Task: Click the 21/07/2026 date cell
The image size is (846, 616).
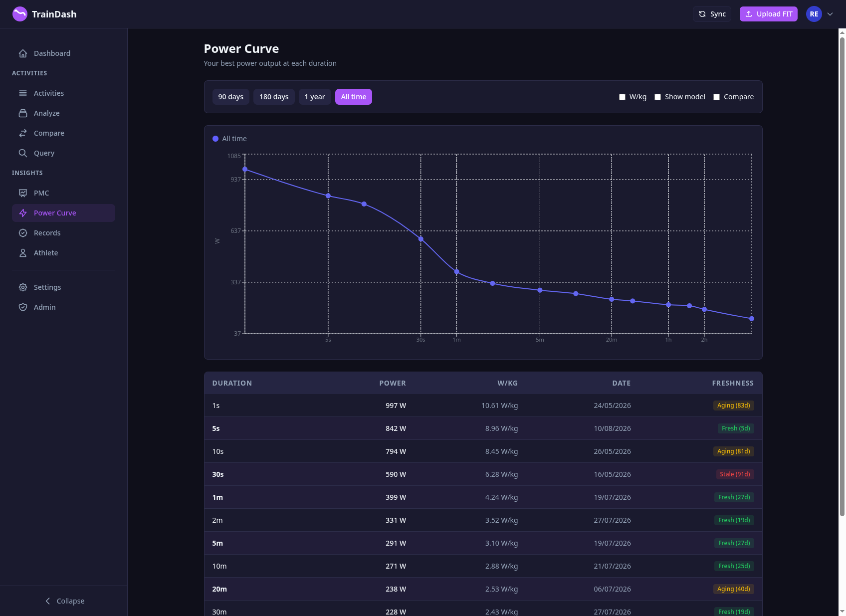Action: (612, 566)
